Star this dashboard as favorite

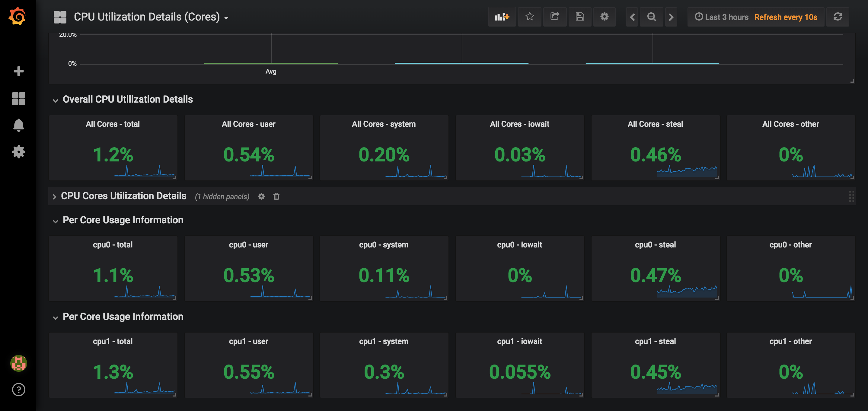(x=529, y=17)
